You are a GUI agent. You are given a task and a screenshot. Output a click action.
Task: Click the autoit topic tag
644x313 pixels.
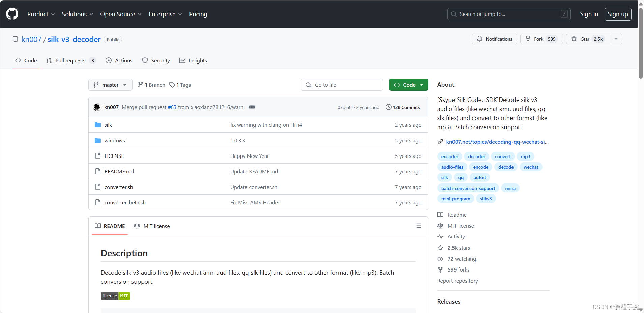click(479, 177)
